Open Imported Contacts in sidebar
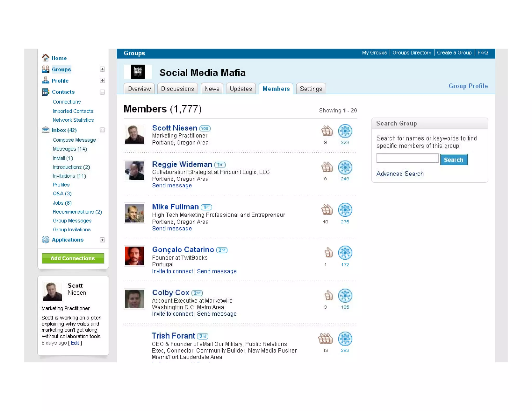The image size is (532, 411). tap(73, 111)
